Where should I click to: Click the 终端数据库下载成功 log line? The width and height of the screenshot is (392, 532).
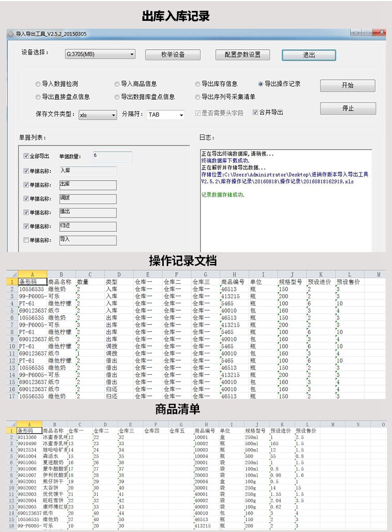click(225, 161)
